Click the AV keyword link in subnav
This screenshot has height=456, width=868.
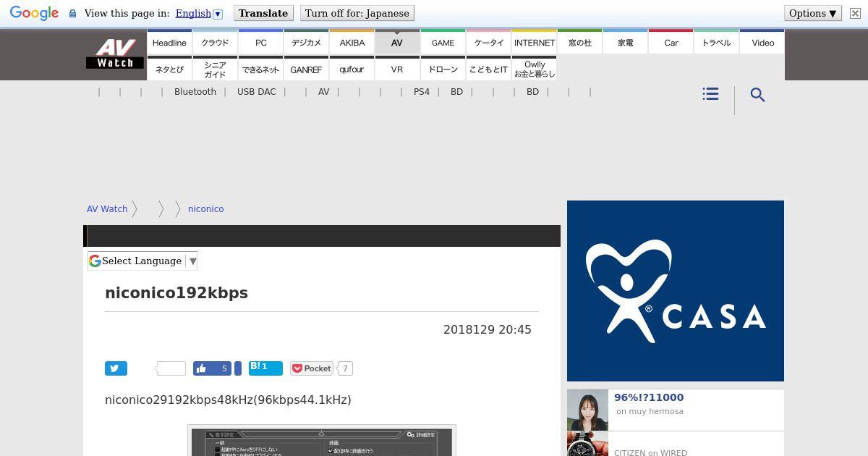pos(323,92)
